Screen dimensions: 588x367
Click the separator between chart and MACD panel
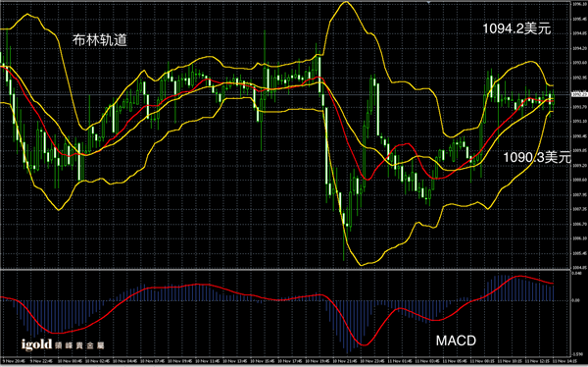point(285,269)
